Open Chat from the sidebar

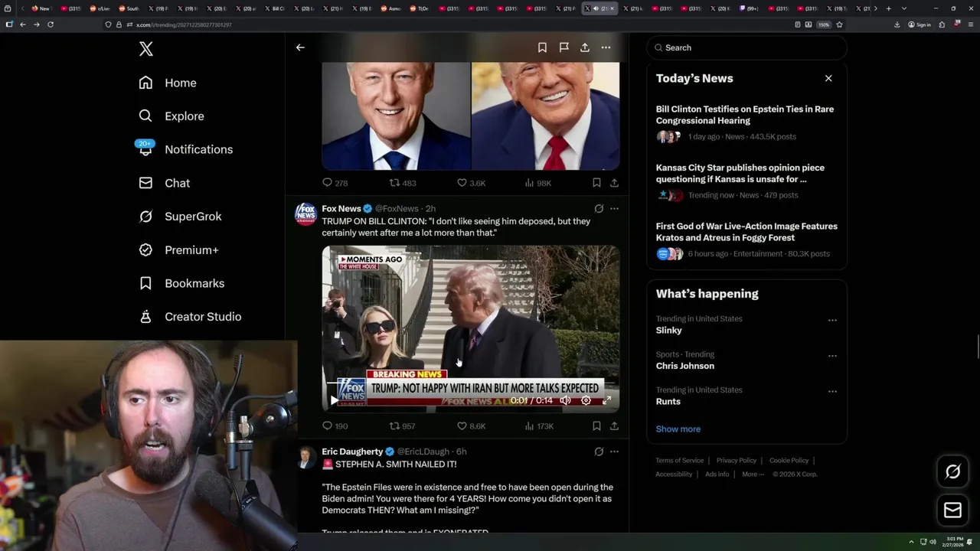click(x=164, y=183)
